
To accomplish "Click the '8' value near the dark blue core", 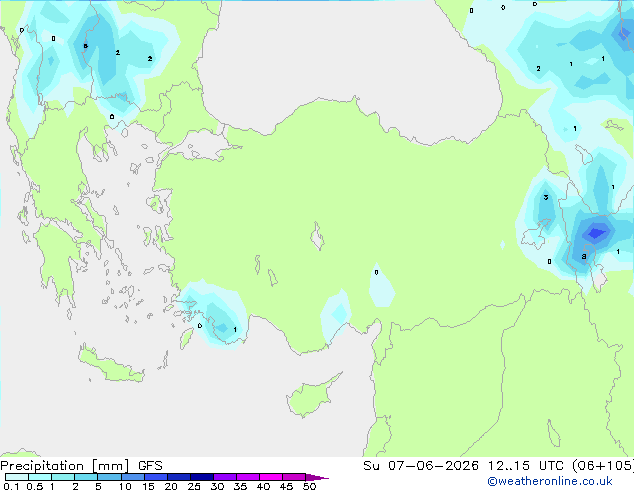I will point(583,256).
